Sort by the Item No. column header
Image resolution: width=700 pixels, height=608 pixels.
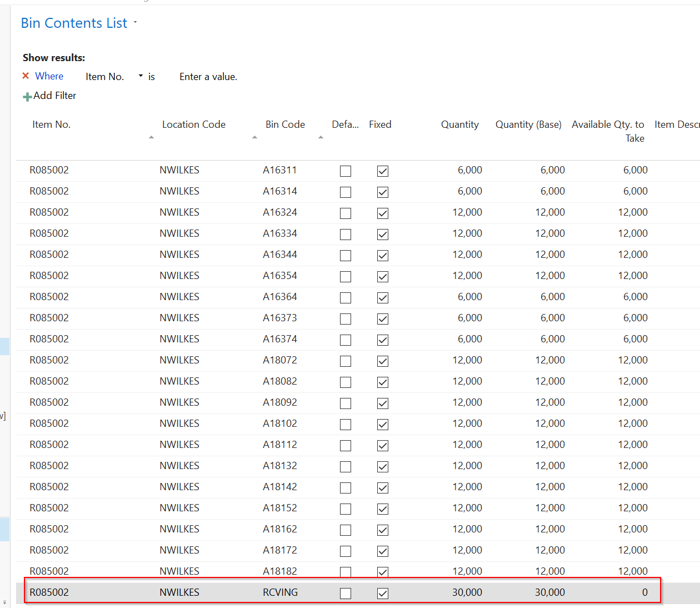coord(51,124)
